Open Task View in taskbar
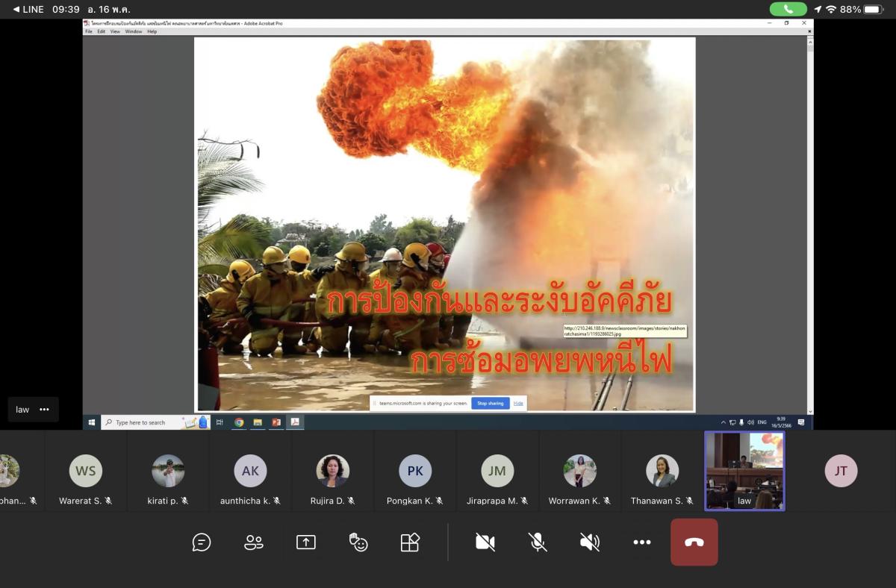Screen dimensions: 896x588 (x=220, y=422)
